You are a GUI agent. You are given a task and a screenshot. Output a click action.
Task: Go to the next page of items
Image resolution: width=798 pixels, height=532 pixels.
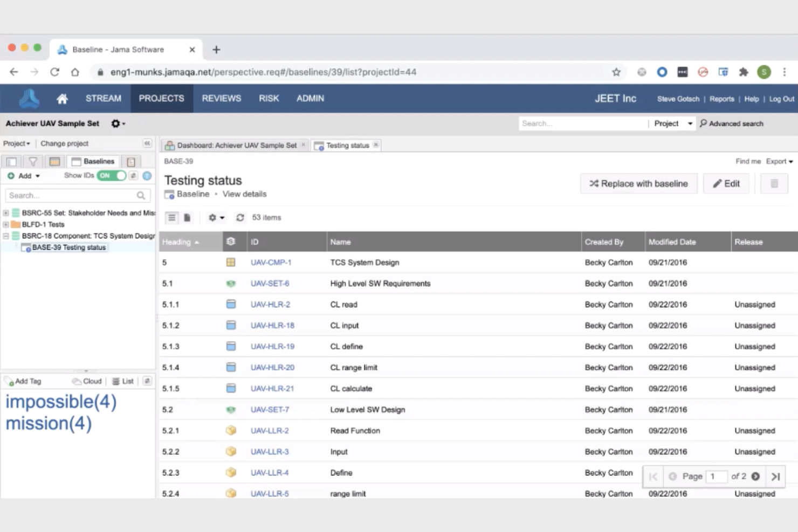click(755, 476)
